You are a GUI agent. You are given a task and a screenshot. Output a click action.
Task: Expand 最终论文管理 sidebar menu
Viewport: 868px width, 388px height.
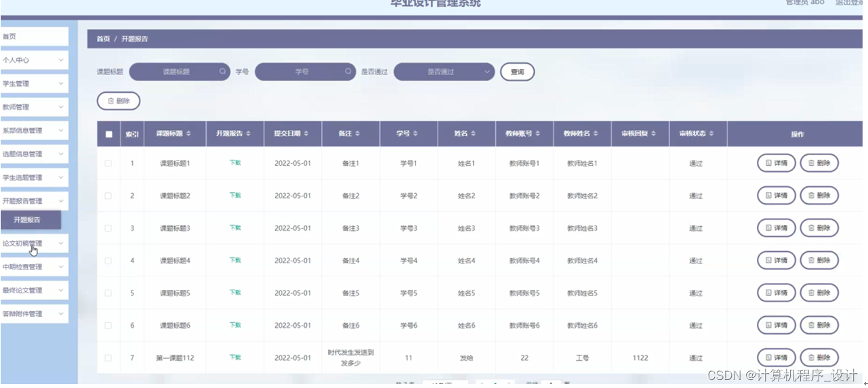[34, 290]
